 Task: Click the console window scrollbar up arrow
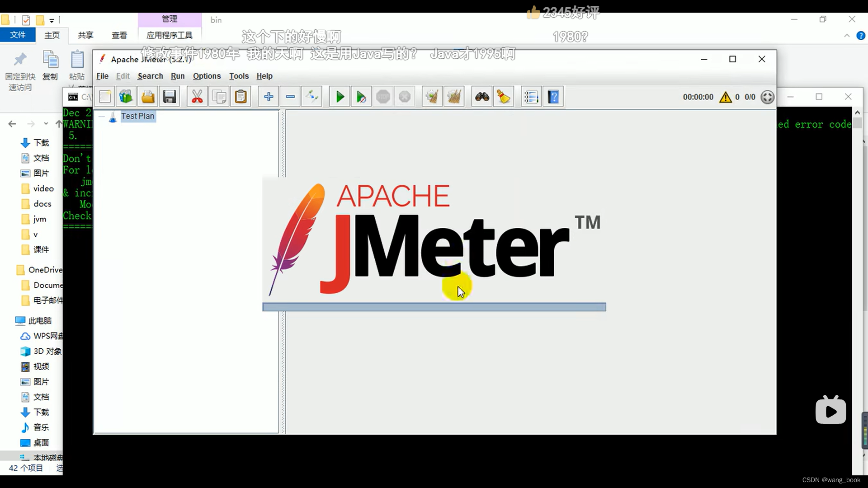point(857,112)
